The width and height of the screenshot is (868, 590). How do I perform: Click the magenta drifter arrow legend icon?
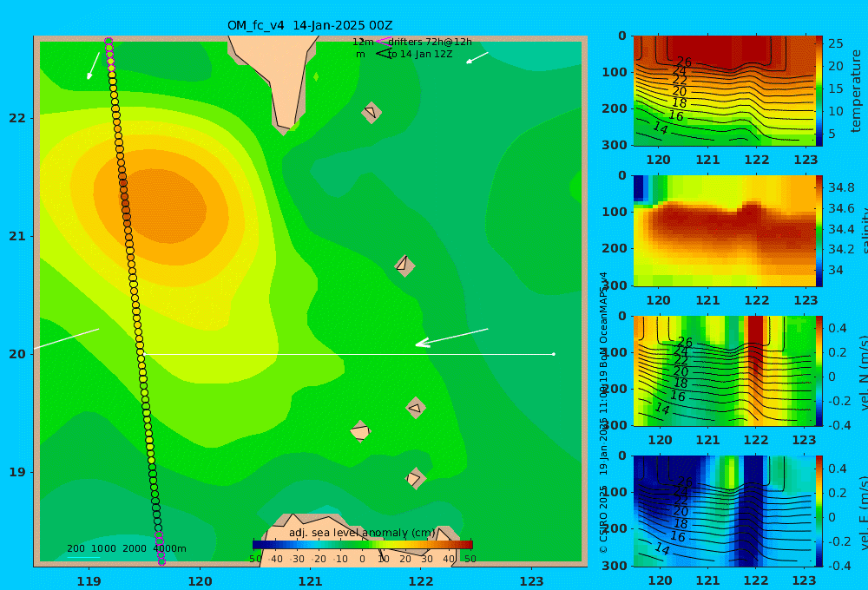pos(385,41)
